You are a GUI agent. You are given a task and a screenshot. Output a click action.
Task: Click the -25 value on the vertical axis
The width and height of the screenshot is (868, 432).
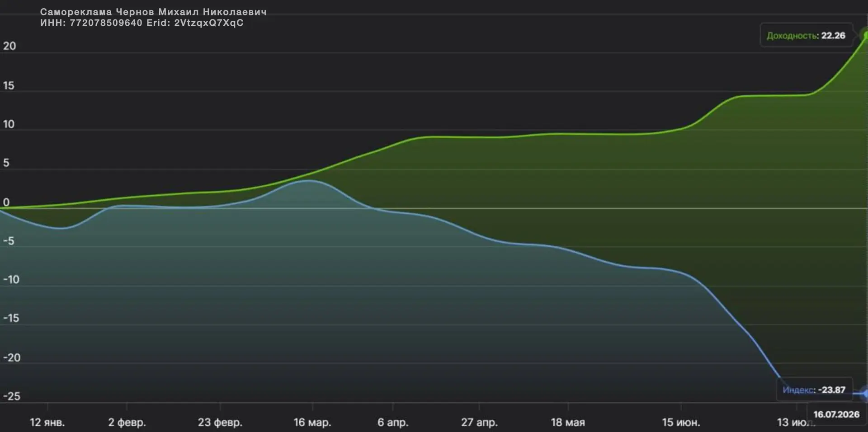[x=12, y=396]
